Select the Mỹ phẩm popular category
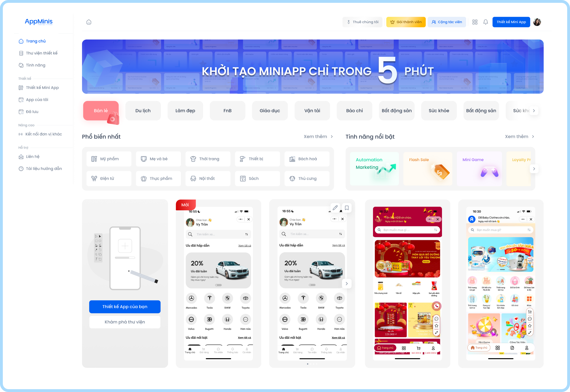The image size is (570, 392). [109, 159]
